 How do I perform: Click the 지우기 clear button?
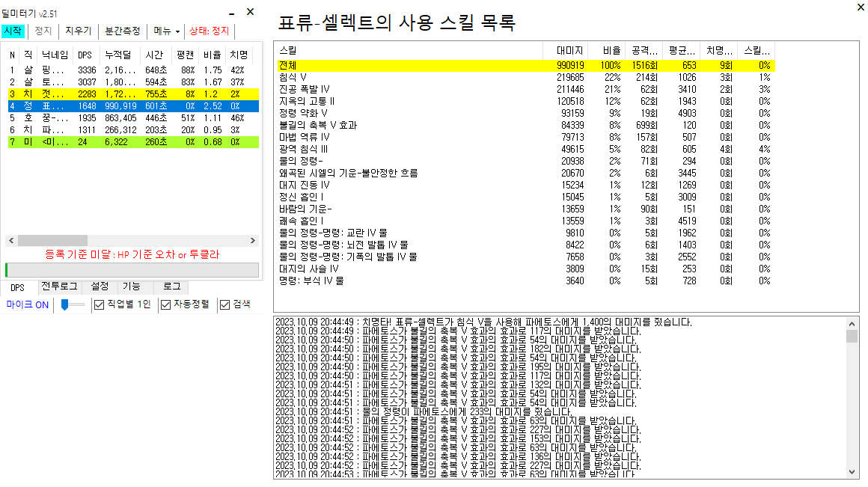point(78,31)
